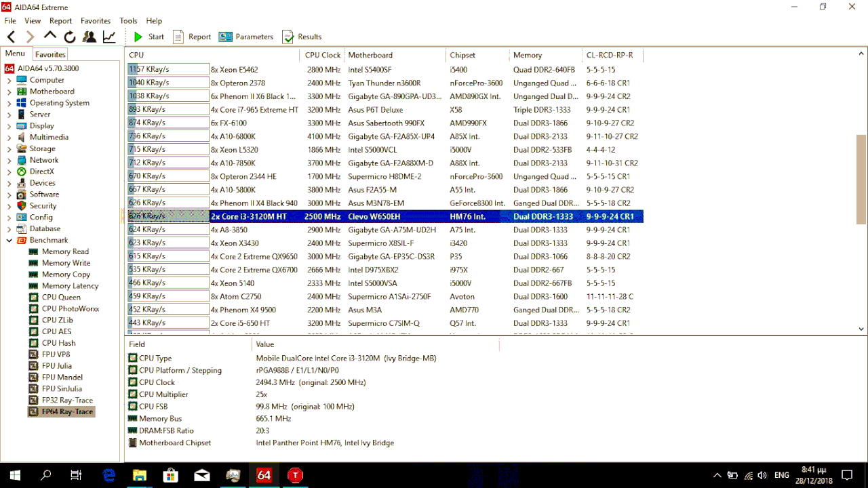Select CPU Queen benchmark
Image resolution: width=868 pixels, height=488 pixels.
tap(55, 298)
